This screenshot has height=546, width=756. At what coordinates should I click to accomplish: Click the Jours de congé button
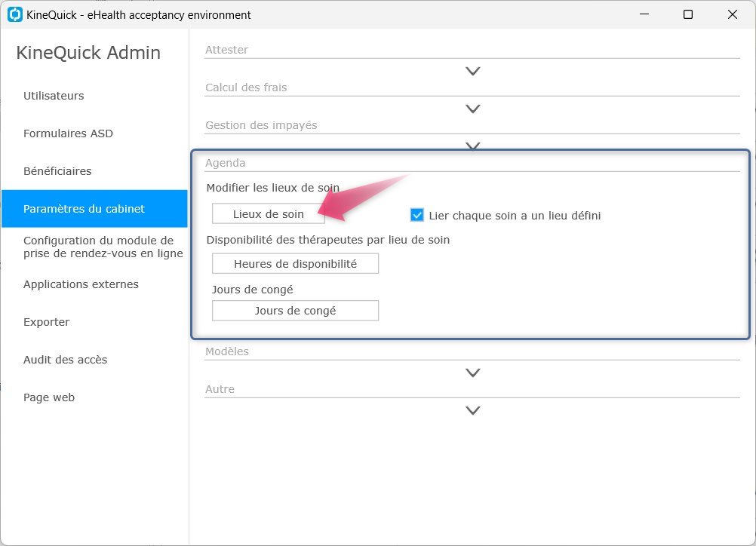(x=296, y=311)
